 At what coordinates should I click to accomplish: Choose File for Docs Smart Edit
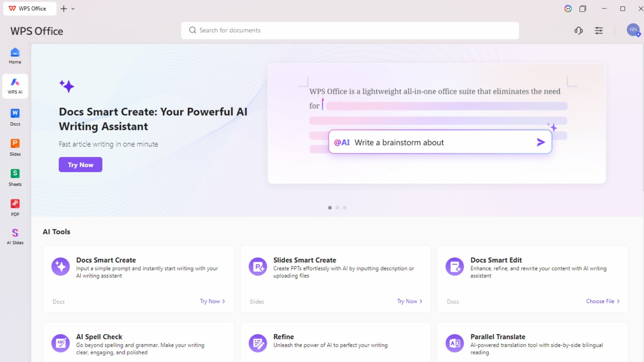coord(603,301)
